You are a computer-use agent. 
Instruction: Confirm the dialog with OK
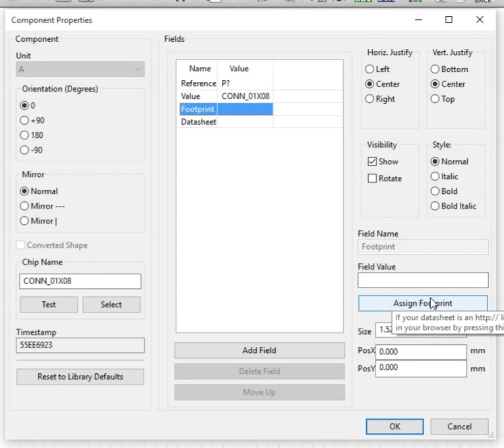point(395,427)
